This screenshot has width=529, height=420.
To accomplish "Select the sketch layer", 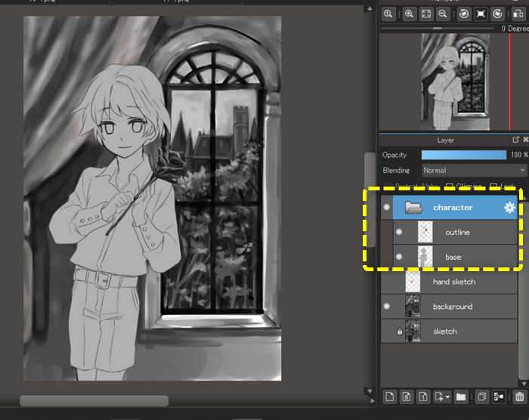I will tap(449, 332).
